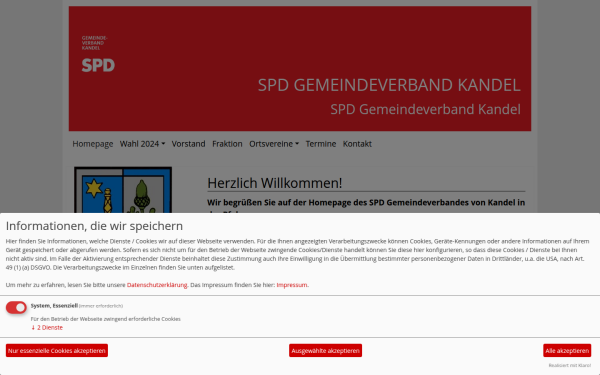Click the Informationen, die wir speichern heading

tap(94, 226)
